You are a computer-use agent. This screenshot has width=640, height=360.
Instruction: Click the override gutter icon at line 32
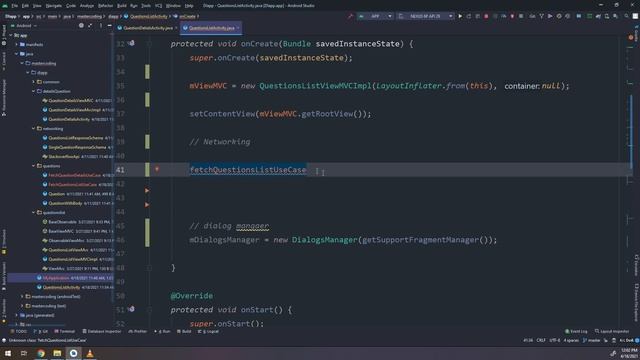(132, 43)
